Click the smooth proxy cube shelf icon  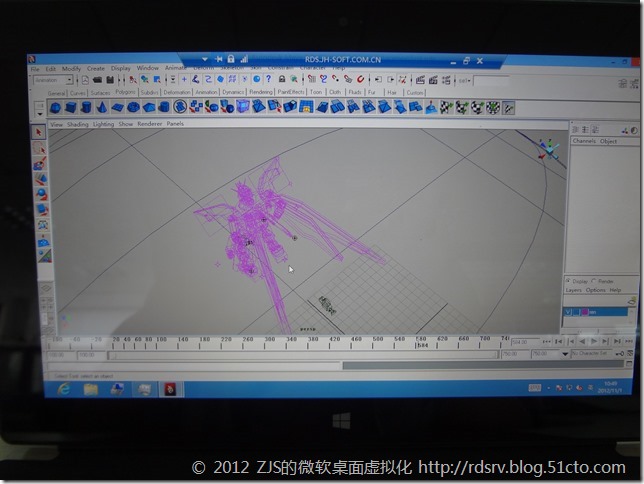pos(243,107)
